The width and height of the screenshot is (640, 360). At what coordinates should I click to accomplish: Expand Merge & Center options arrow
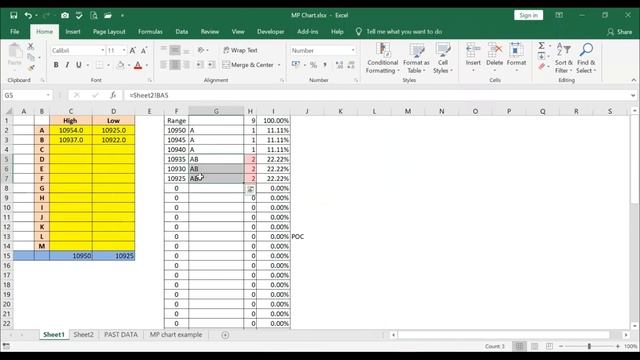[279, 65]
